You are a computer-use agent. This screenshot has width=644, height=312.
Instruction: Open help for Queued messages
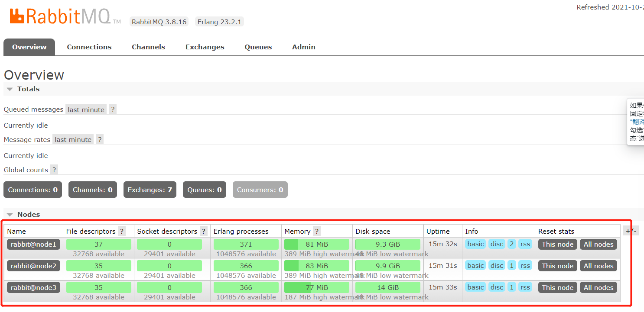(113, 109)
